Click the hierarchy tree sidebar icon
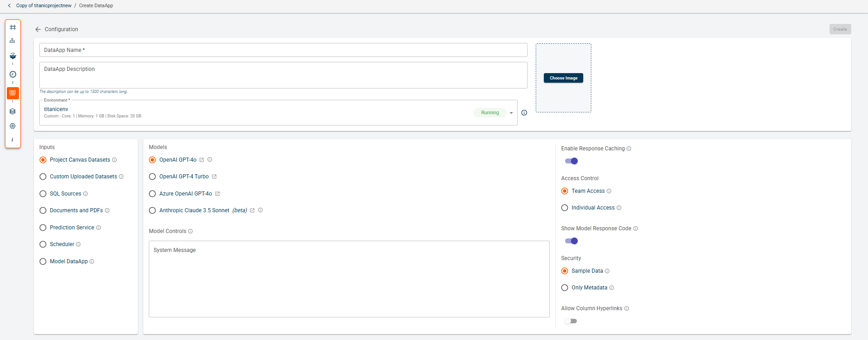The image size is (868, 340). [13, 41]
